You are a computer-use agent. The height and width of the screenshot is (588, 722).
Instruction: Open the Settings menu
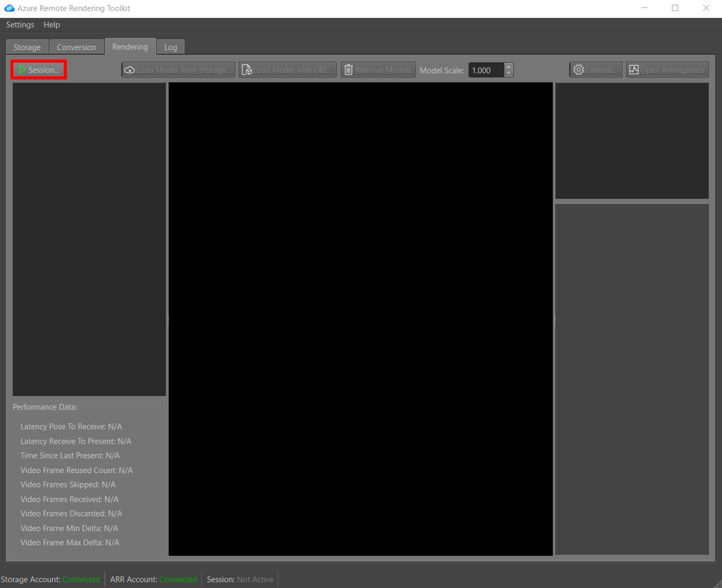click(20, 25)
